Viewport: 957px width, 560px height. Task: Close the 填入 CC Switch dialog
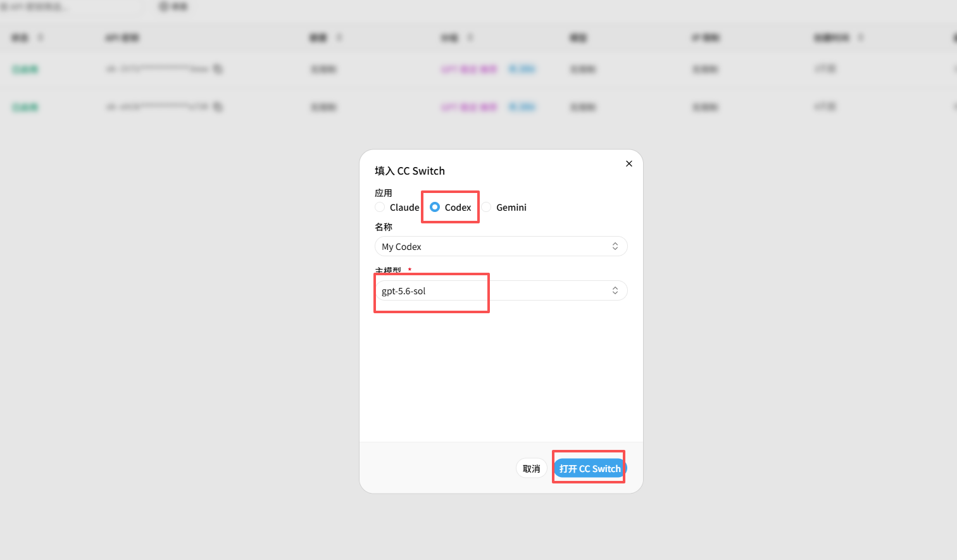coord(629,164)
